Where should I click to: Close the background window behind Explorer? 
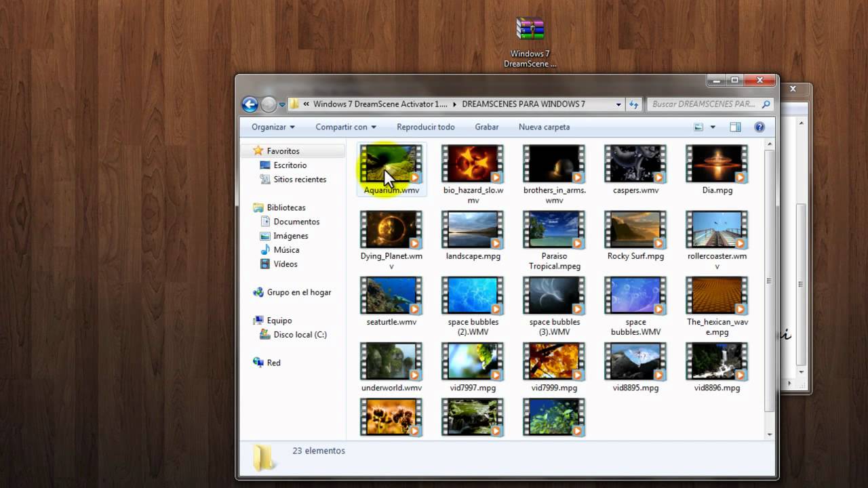[793, 89]
